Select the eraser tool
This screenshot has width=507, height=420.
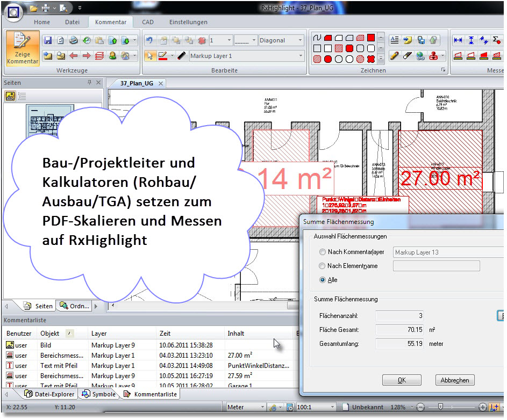(407, 56)
